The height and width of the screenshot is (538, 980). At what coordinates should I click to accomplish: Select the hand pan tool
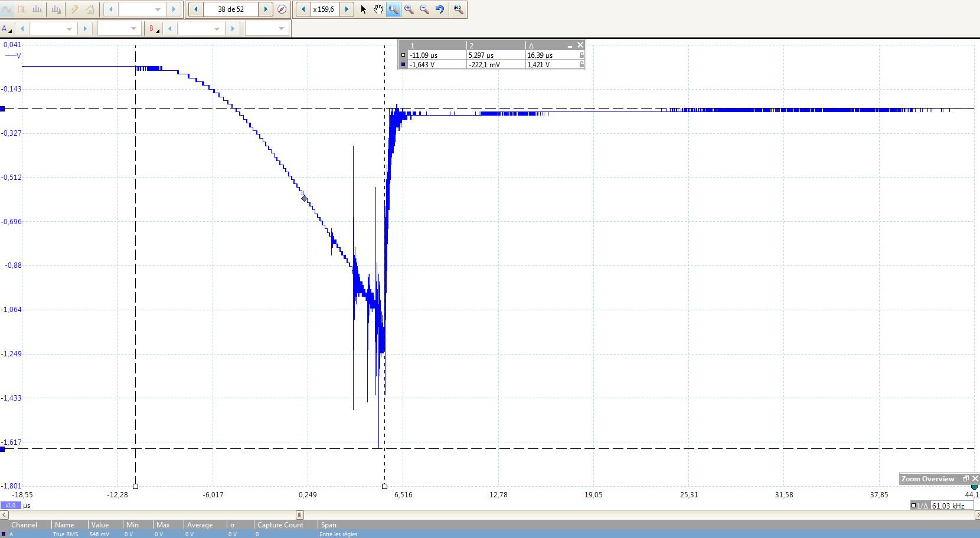pos(378,9)
